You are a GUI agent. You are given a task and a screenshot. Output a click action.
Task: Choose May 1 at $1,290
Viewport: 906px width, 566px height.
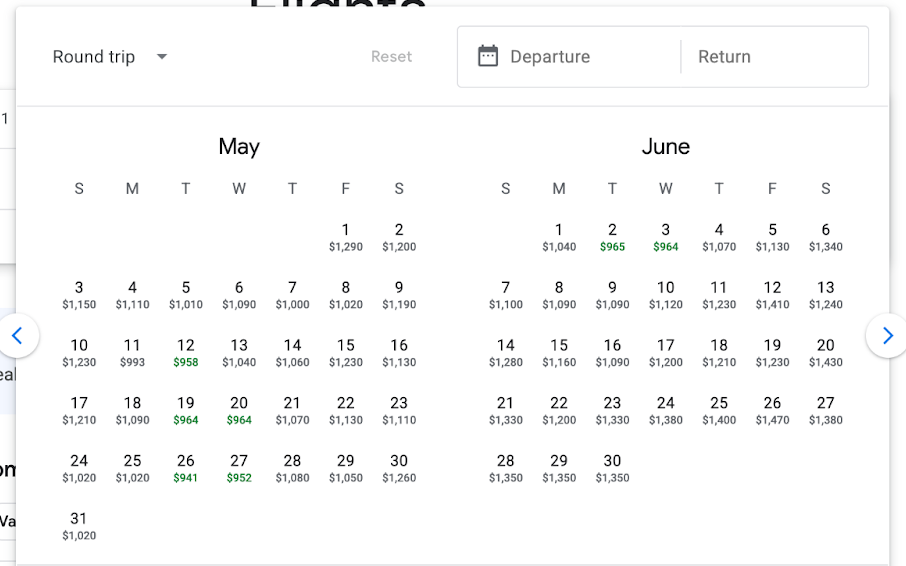(346, 236)
